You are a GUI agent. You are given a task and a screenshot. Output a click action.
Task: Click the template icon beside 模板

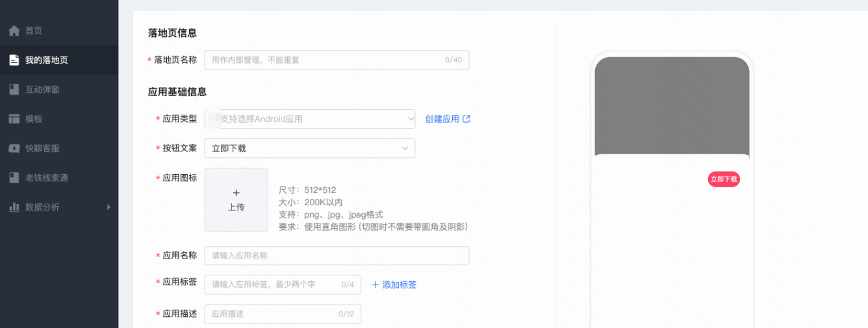coord(14,119)
